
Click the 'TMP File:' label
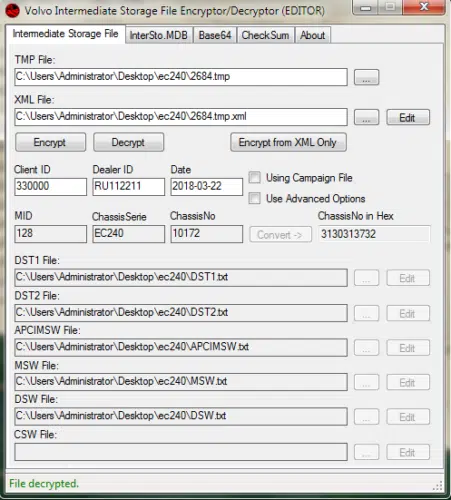point(35,60)
